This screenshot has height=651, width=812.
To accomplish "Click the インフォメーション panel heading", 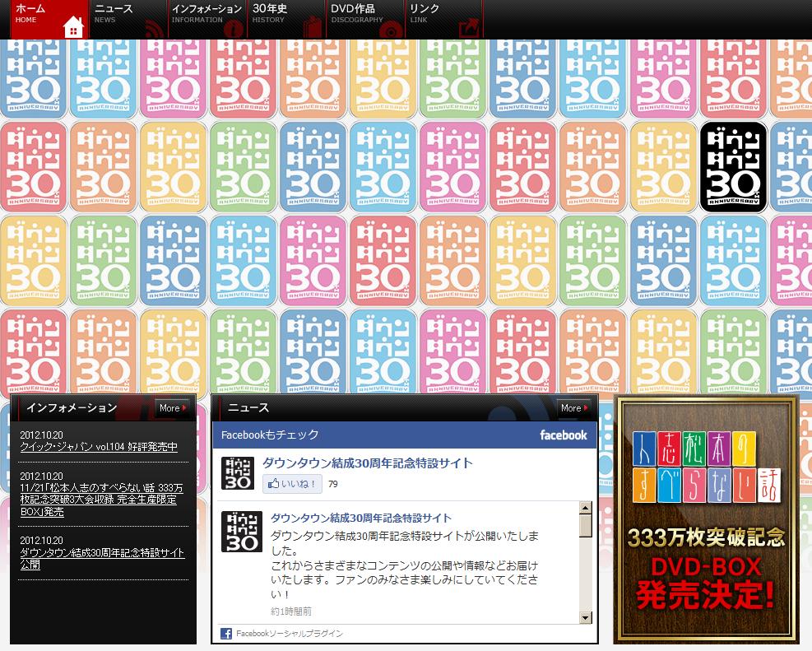I will [x=72, y=408].
